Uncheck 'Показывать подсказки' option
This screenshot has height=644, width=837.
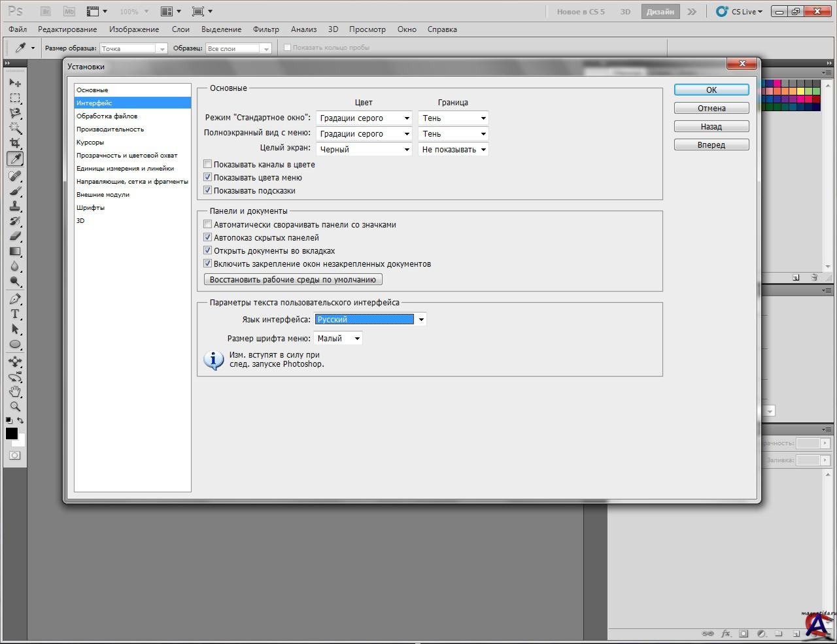click(208, 191)
